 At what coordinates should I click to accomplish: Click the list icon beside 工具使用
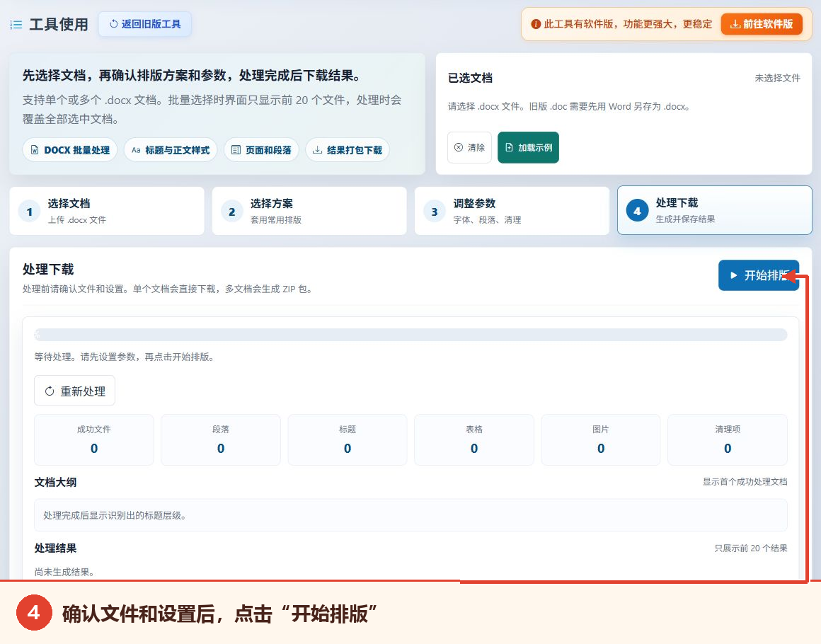[x=16, y=25]
